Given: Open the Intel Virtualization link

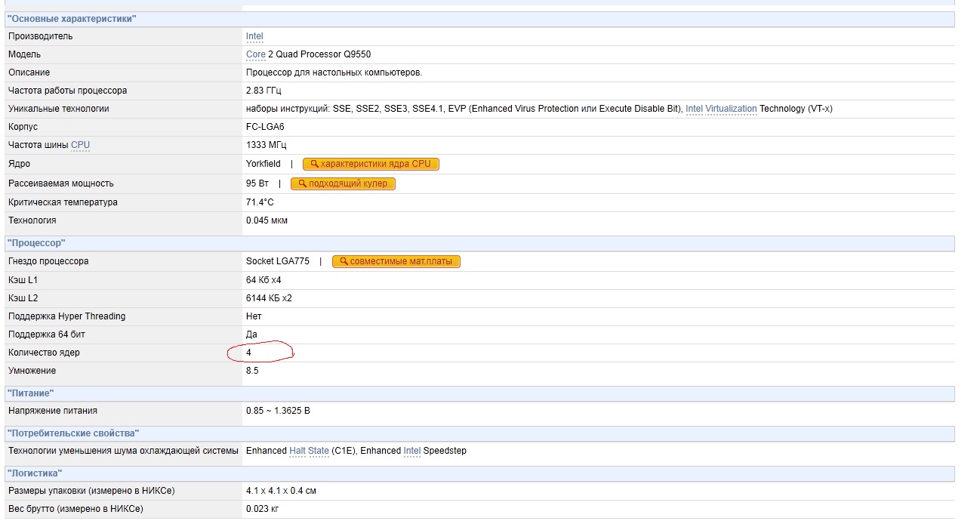Looking at the screenshot, I should point(721,109).
